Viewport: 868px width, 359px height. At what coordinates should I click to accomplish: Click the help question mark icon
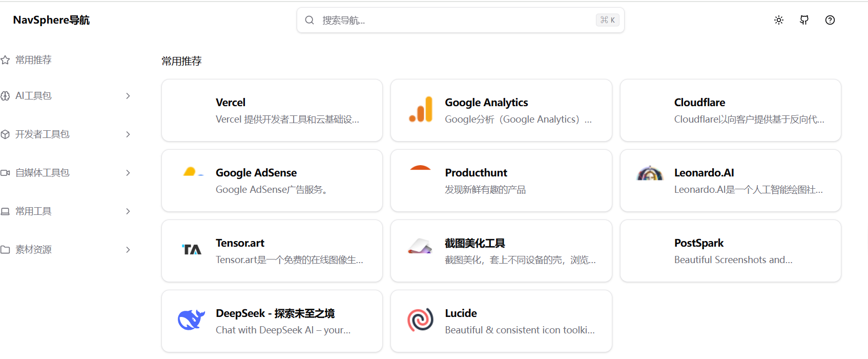pos(830,20)
